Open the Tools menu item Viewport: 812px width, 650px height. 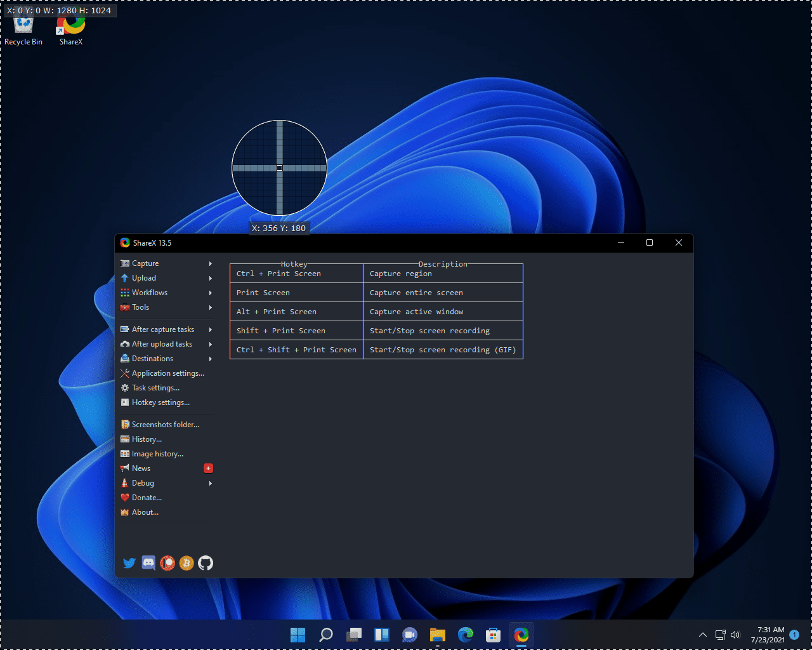pyautogui.click(x=141, y=307)
